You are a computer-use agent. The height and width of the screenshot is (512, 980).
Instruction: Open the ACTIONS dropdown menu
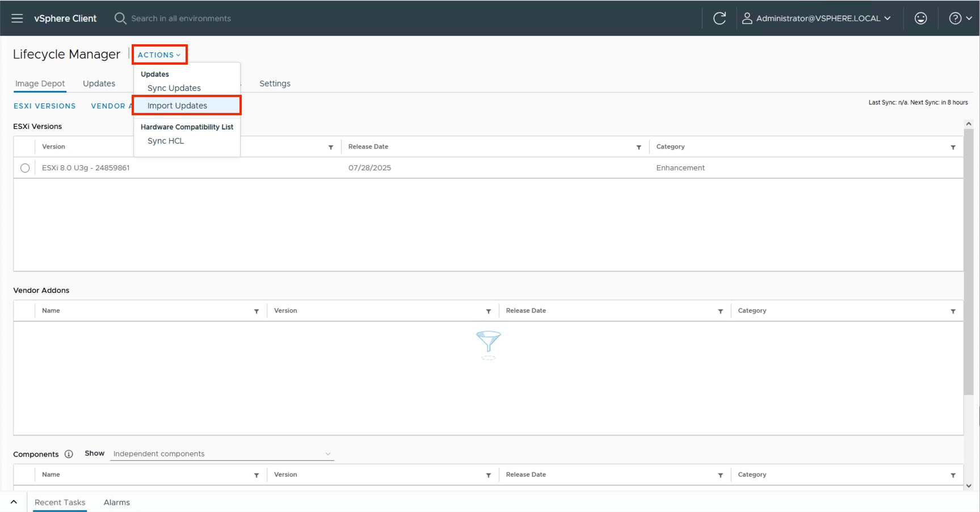tap(159, 55)
